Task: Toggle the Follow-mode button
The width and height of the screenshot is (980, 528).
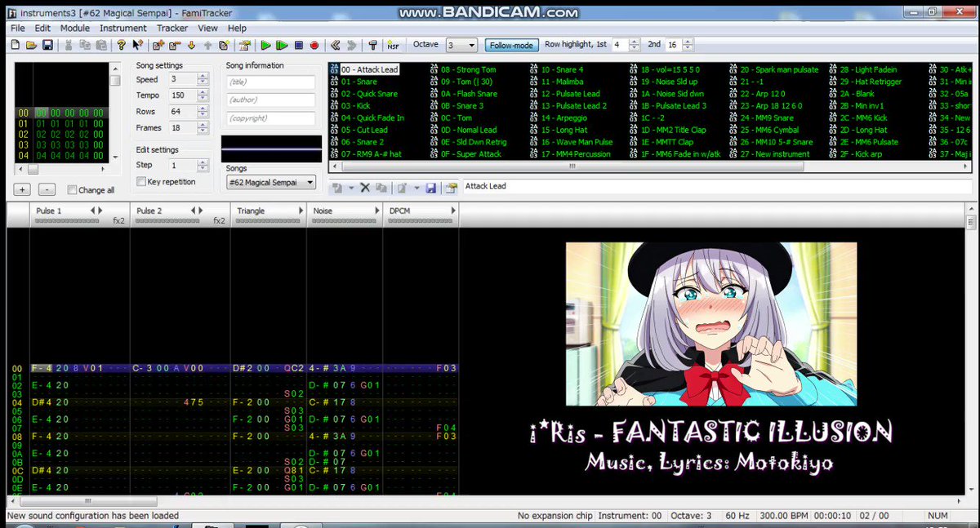Action: tap(511, 45)
